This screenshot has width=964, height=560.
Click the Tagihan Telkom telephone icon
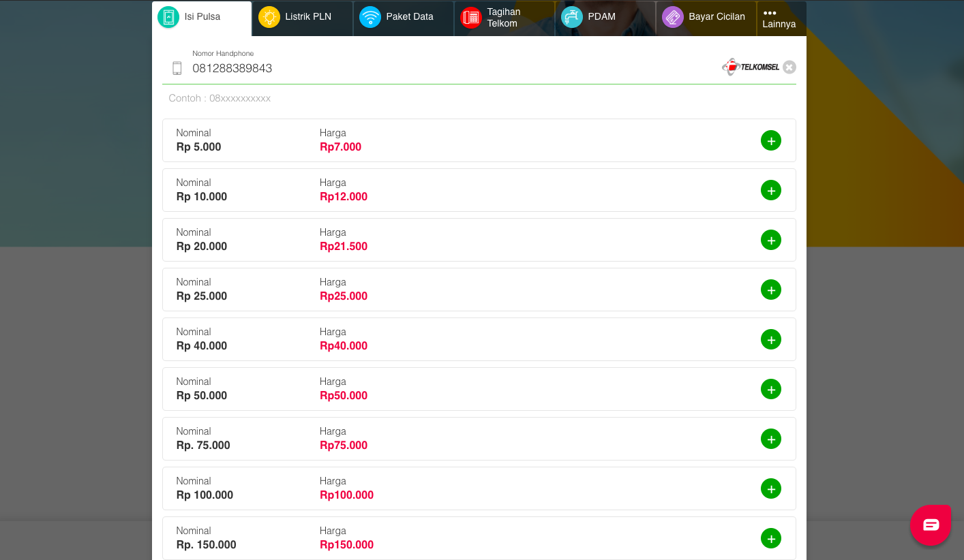(x=471, y=17)
